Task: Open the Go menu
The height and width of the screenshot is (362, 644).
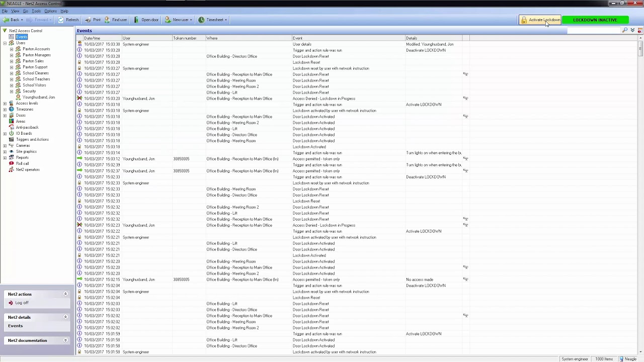Action: [25, 11]
